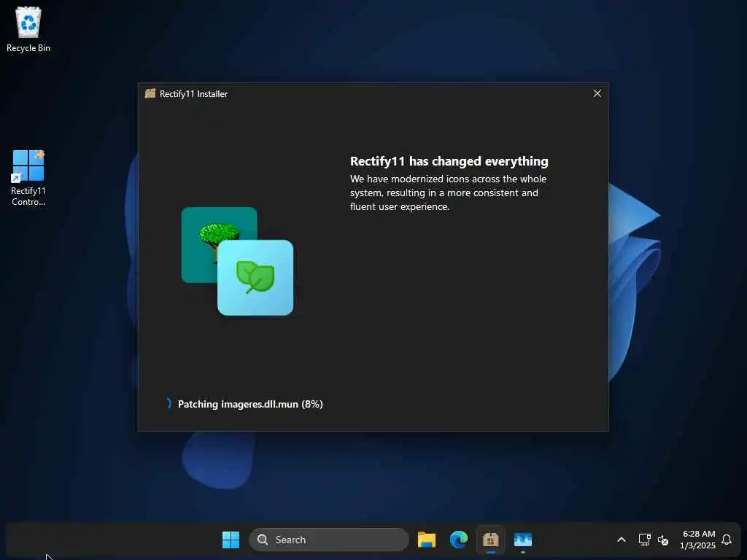Click the patching progress spinner
The height and width of the screenshot is (560, 747).
(x=169, y=404)
